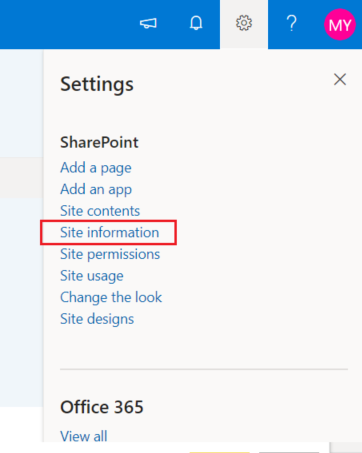The image size is (362, 453).
Task: Open Site information
Action: (x=109, y=232)
